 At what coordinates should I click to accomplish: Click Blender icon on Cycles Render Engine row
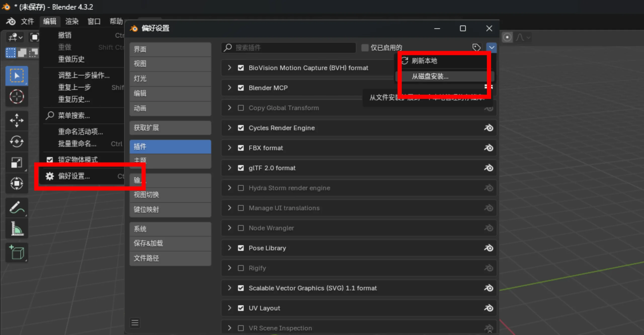tap(489, 128)
